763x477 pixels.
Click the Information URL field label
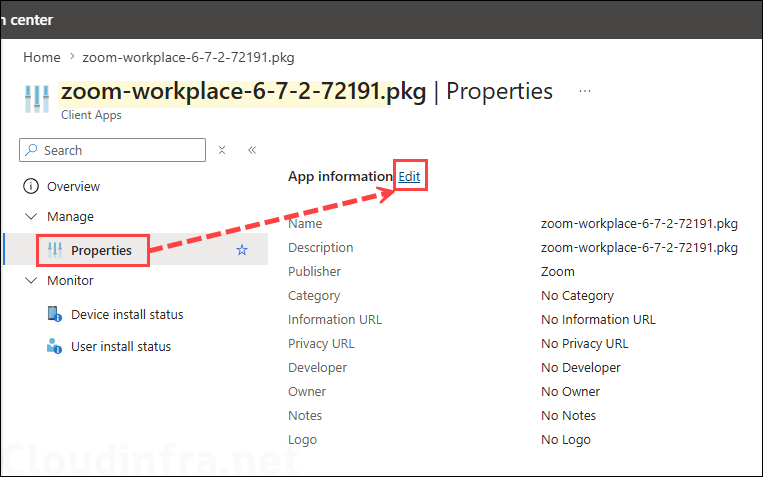click(335, 320)
